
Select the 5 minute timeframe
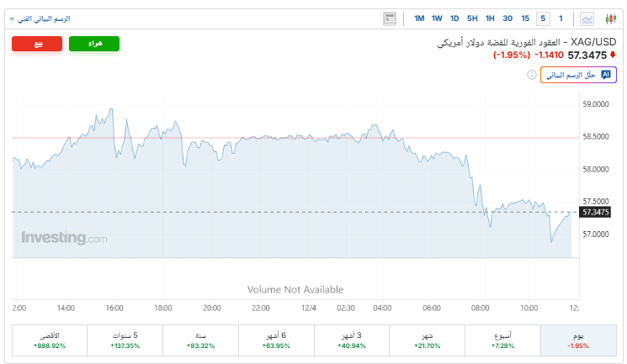(x=543, y=18)
